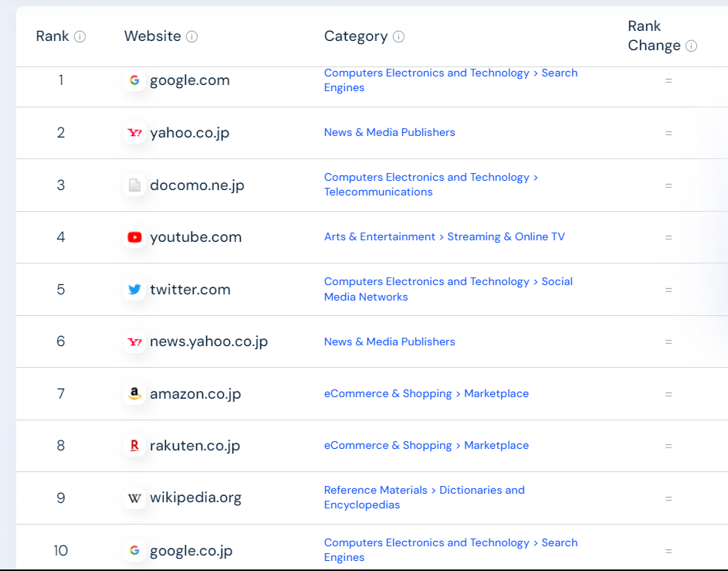Click the info icon beside Rank header
The width and height of the screenshot is (728, 571).
[80, 37]
